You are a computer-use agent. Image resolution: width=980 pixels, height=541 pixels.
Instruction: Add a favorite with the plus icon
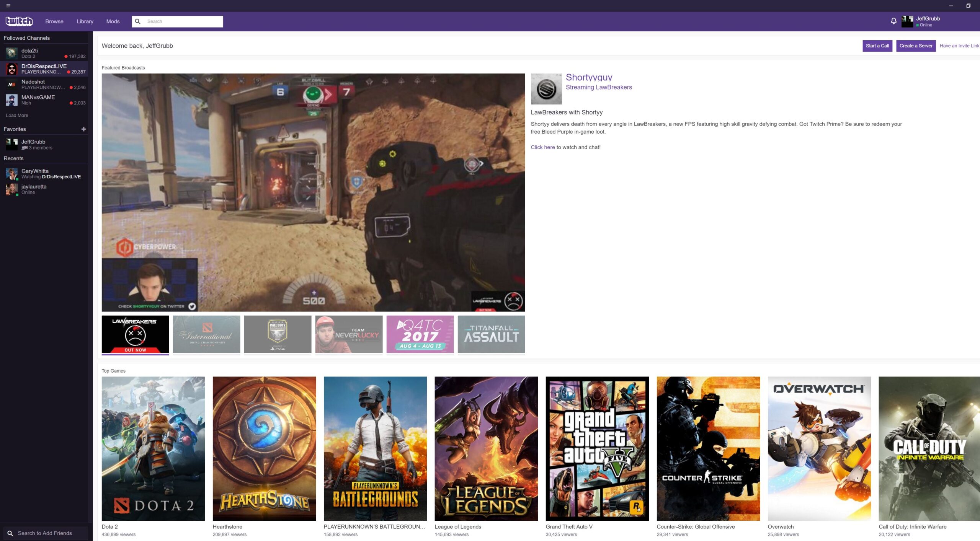[84, 129]
